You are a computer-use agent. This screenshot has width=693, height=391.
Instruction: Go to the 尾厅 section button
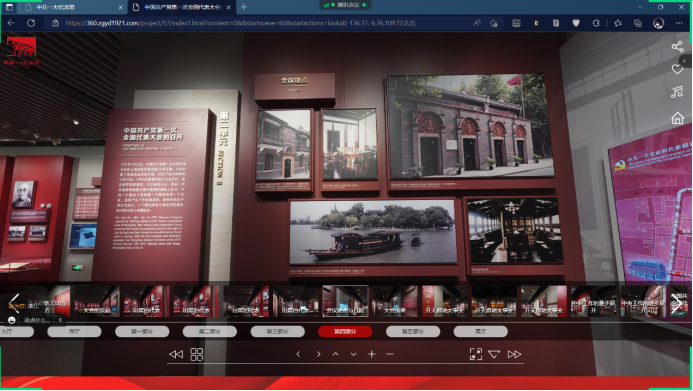(480, 331)
